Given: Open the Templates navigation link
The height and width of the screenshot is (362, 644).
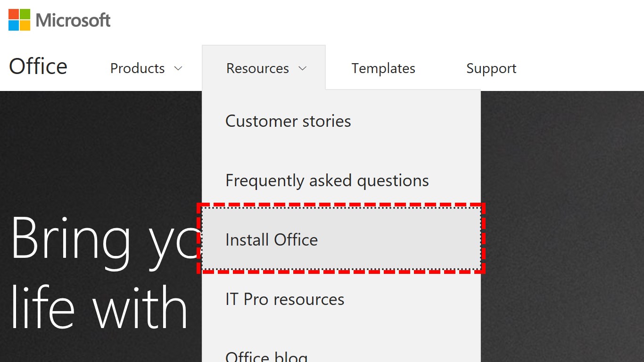Looking at the screenshot, I should (x=383, y=68).
